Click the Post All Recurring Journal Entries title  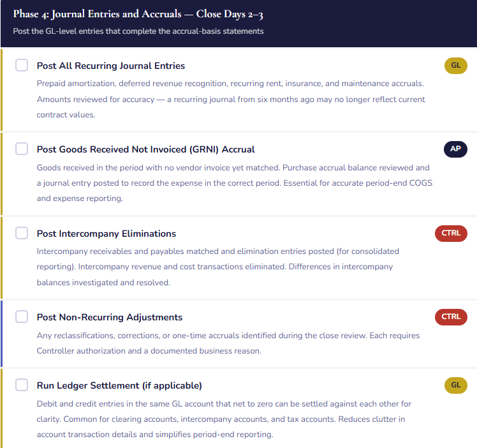pyautogui.click(x=111, y=66)
